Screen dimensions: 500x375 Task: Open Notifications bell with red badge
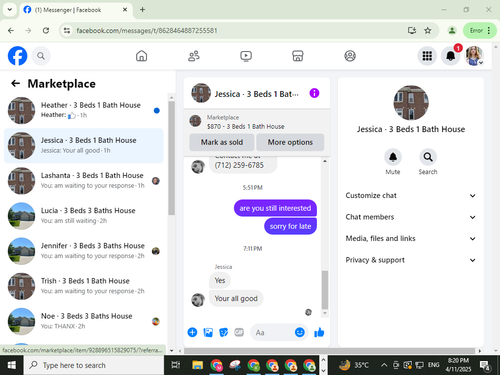451,56
